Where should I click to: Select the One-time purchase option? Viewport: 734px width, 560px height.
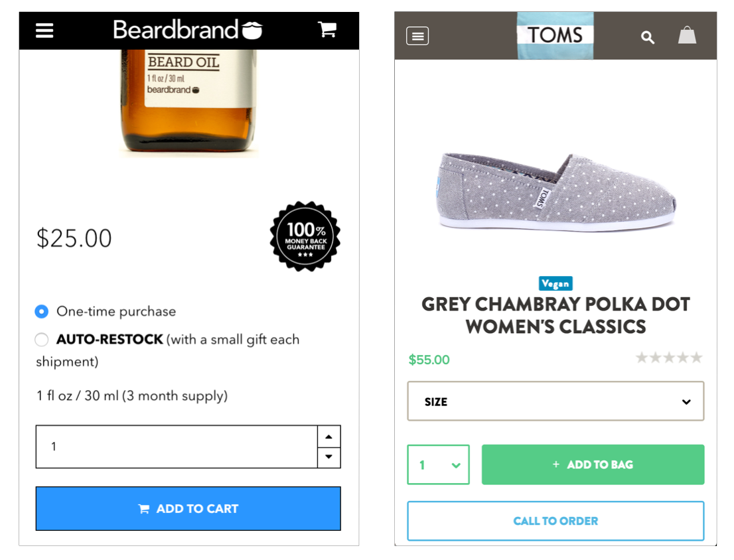tap(42, 311)
